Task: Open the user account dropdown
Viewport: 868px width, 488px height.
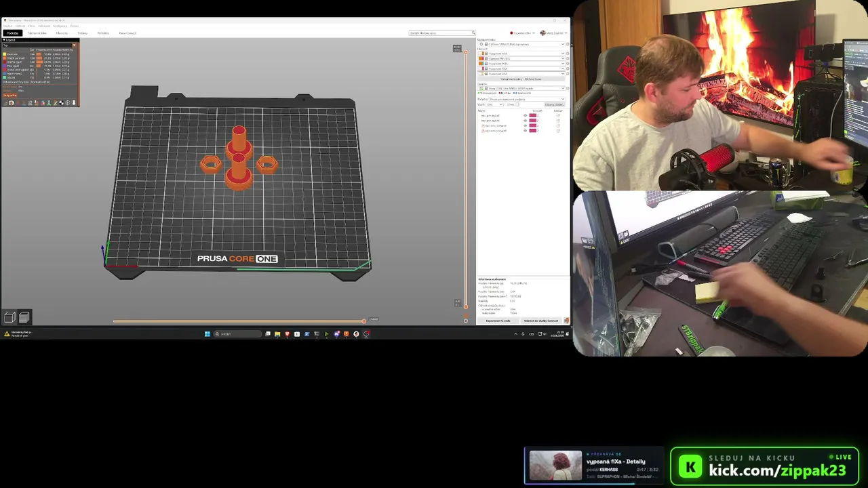Action: (553, 33)
